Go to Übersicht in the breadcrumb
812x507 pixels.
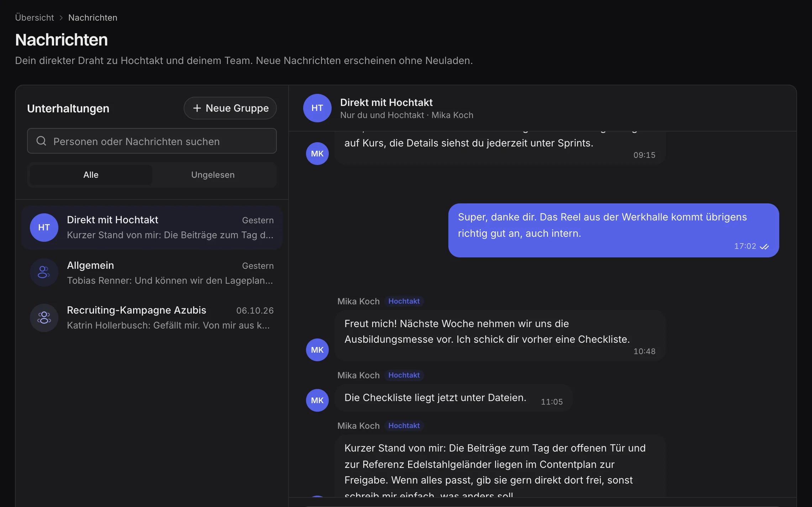[x=35, y=17]
